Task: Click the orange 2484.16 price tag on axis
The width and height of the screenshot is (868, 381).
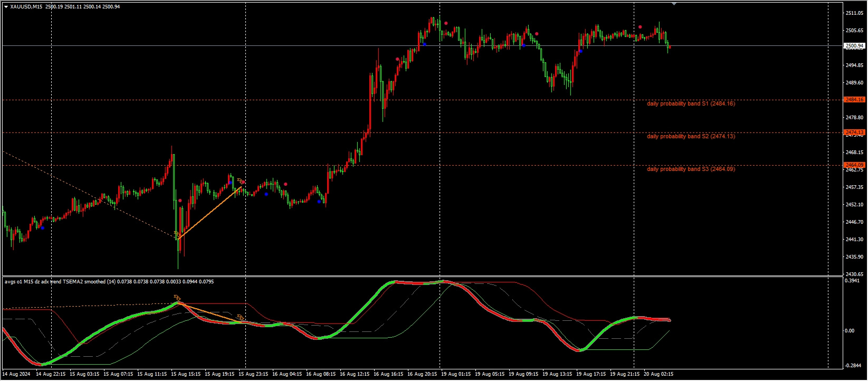Action: click(x=854, y=100)
